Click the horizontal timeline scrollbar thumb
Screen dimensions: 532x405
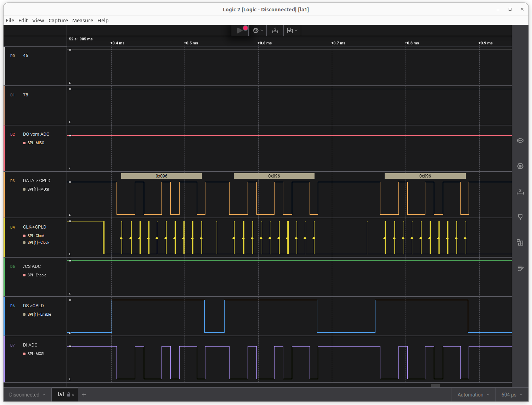click(435, 386)
